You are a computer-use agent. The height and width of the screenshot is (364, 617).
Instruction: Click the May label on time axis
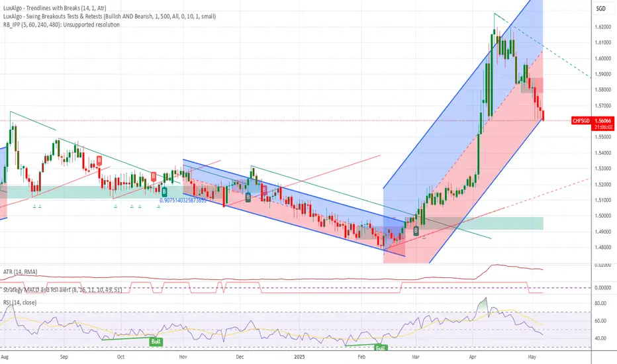pos(532,357)
